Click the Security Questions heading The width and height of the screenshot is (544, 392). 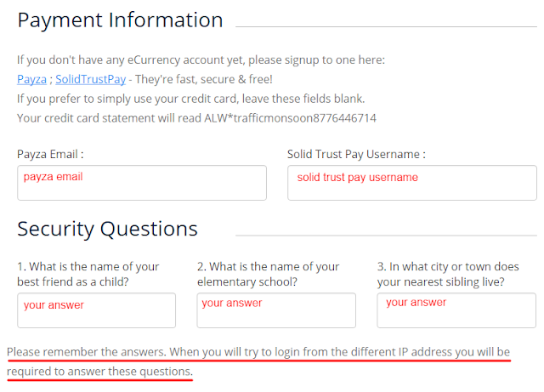tap(107, 229)
